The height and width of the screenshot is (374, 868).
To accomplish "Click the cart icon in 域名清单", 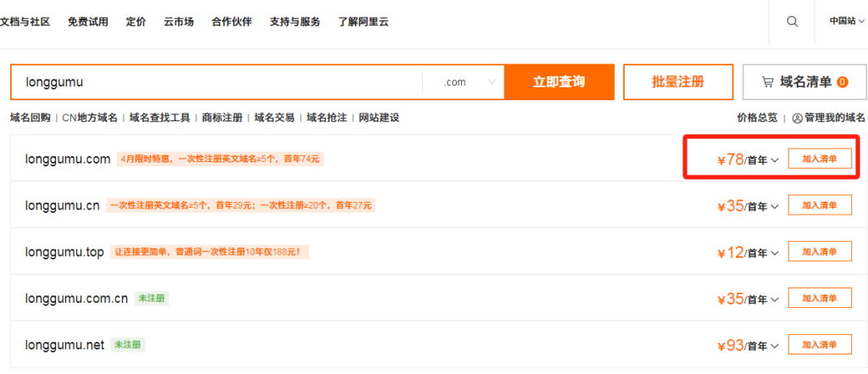I will tap(768, 82).
